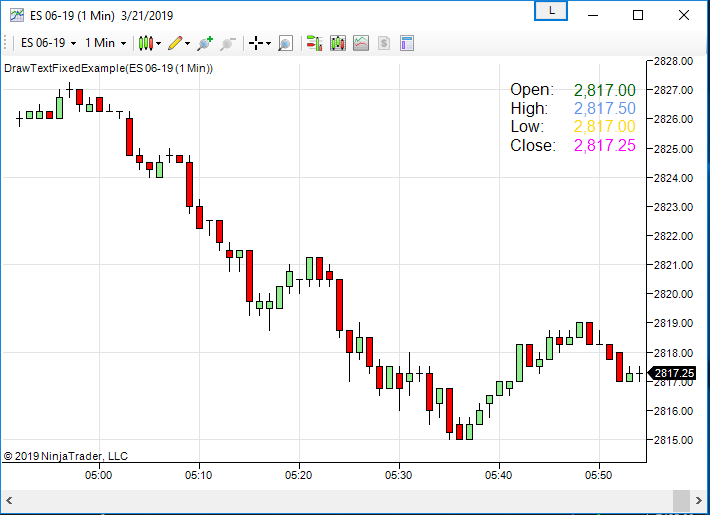Click the 2821.00 price axis label
This screenshot has height=515, width=710.
[673, 265]
